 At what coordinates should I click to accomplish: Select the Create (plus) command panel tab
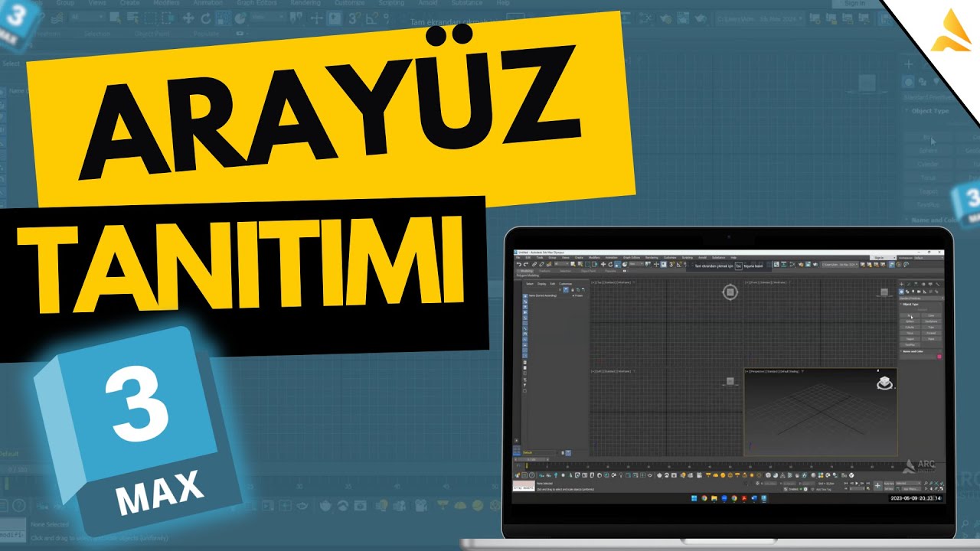(x=901, y=284)
